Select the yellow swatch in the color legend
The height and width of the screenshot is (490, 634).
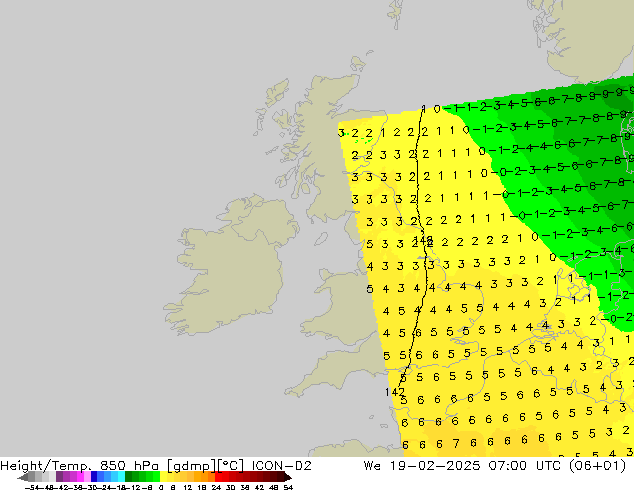point(164,477)
